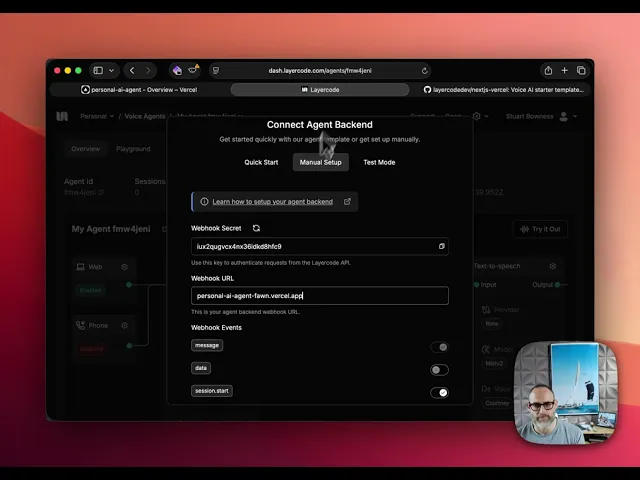The height and width of the screenshot is (480, 640).
Task: Click the data event tag
Action: point(201,368)
